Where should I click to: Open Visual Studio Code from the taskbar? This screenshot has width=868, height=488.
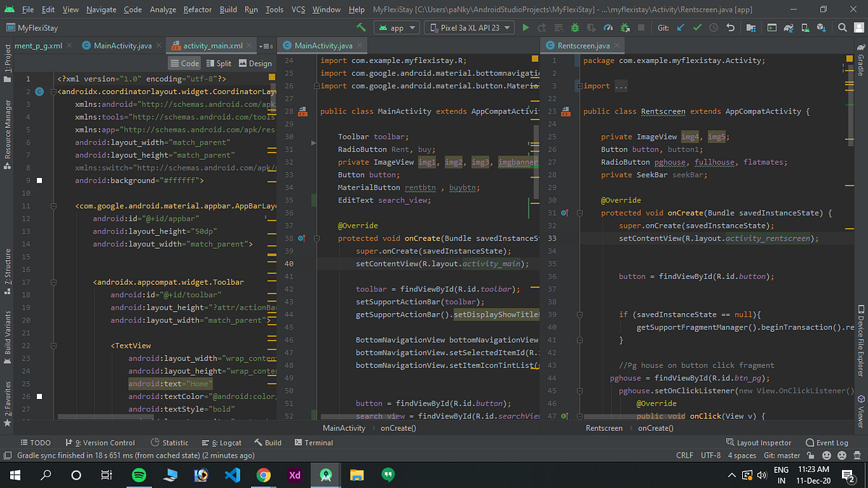232,475
